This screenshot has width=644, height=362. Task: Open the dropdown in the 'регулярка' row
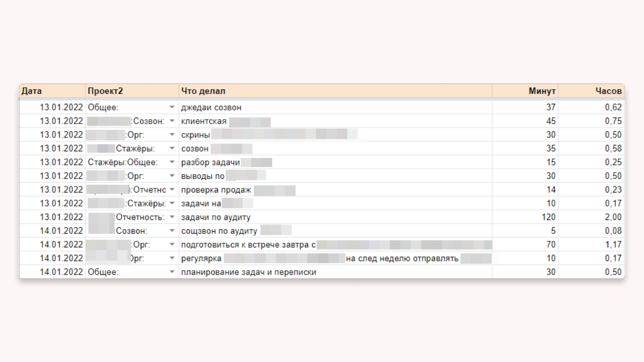pos(172,258)
